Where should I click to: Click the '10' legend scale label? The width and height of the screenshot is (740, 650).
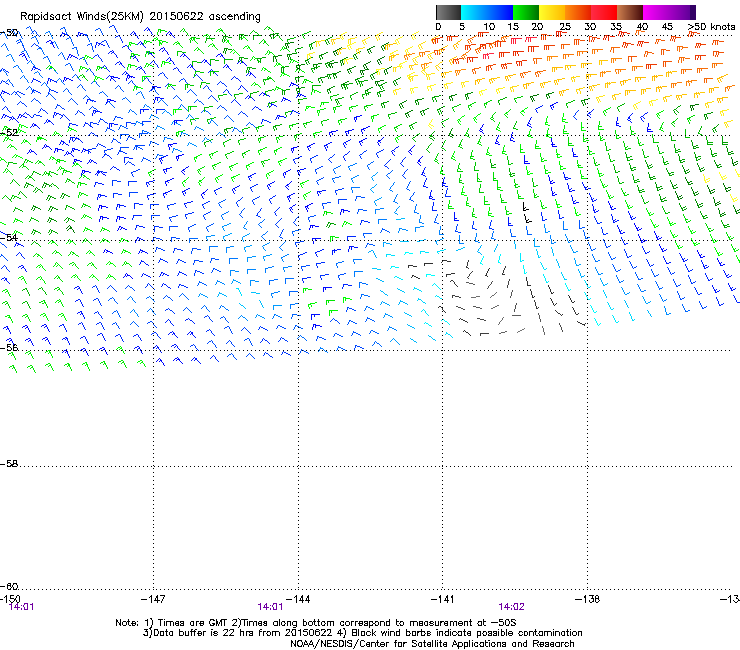tap(489, 27)
